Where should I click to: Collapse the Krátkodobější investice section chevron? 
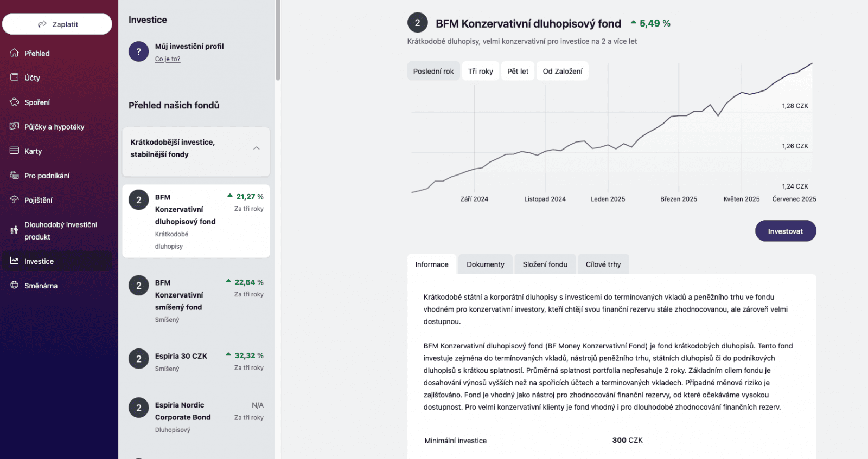click(257, 148)
